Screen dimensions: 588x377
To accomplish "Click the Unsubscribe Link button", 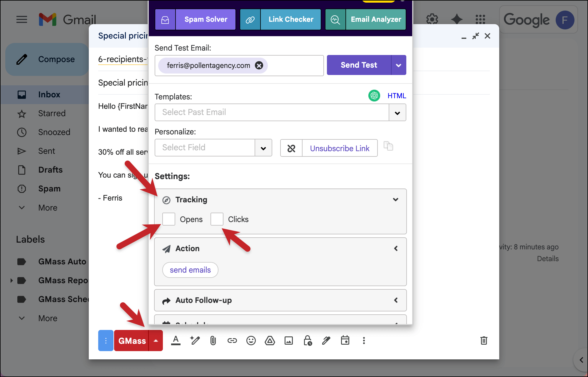I will click(x=340, y=148).
